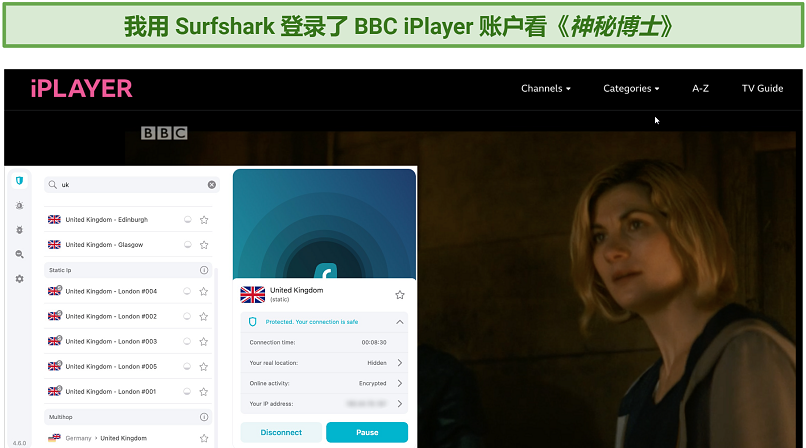Connect to United Kingdom - London #003
Image resolution: width=806 pixels, height=448 pixels.
pos(129,341)
